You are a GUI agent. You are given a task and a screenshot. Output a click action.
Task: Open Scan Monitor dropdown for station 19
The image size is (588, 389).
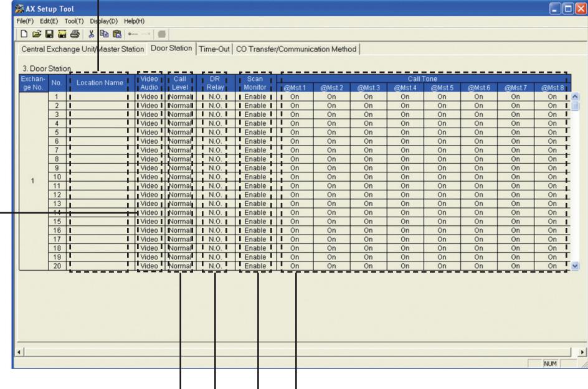(x=255, y=257)
